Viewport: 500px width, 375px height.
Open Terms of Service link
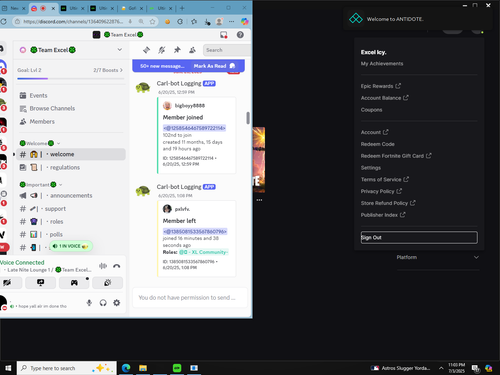385,179
